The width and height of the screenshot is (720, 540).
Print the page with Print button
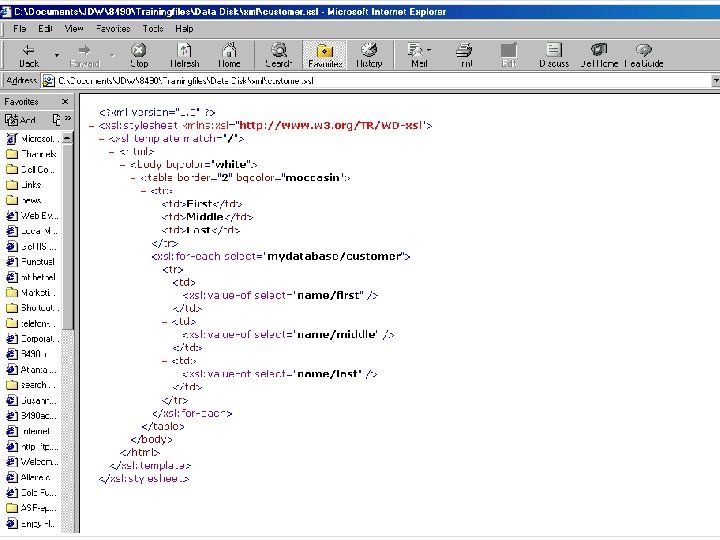[465, 56]
